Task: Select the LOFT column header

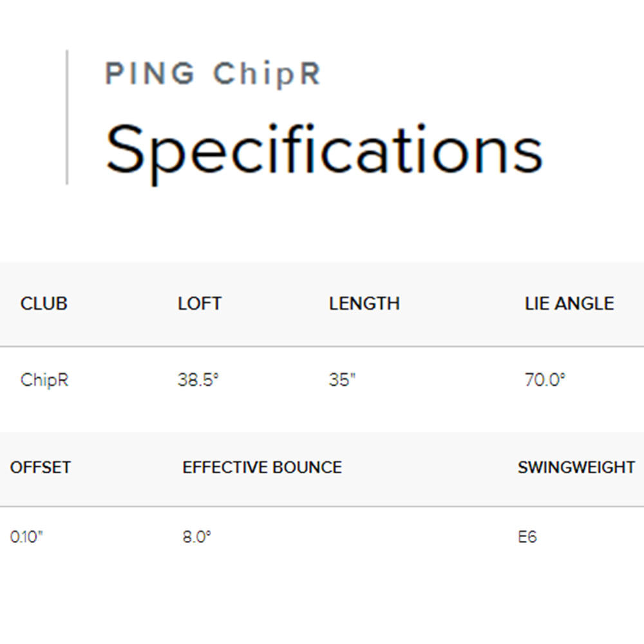Action: (x=200, y=304)
